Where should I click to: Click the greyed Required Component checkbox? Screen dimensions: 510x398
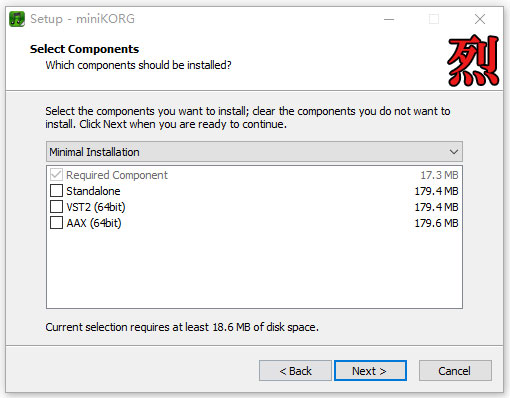point(56,175)
